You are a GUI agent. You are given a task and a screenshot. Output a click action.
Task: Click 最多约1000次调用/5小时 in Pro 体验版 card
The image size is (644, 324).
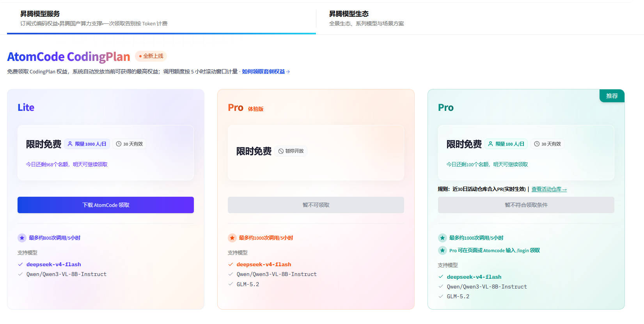click(266, 238)
